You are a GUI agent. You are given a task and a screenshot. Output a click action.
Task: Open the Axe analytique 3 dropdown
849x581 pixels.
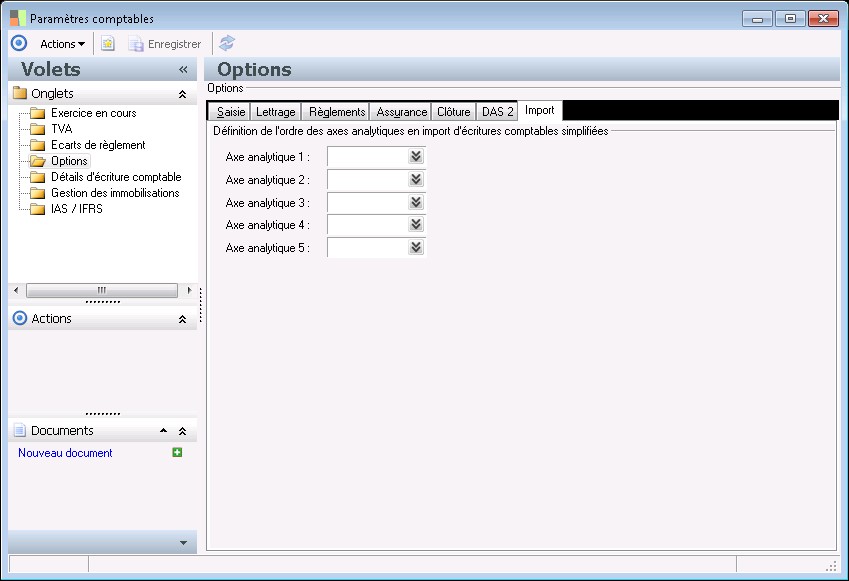(416, 203)
